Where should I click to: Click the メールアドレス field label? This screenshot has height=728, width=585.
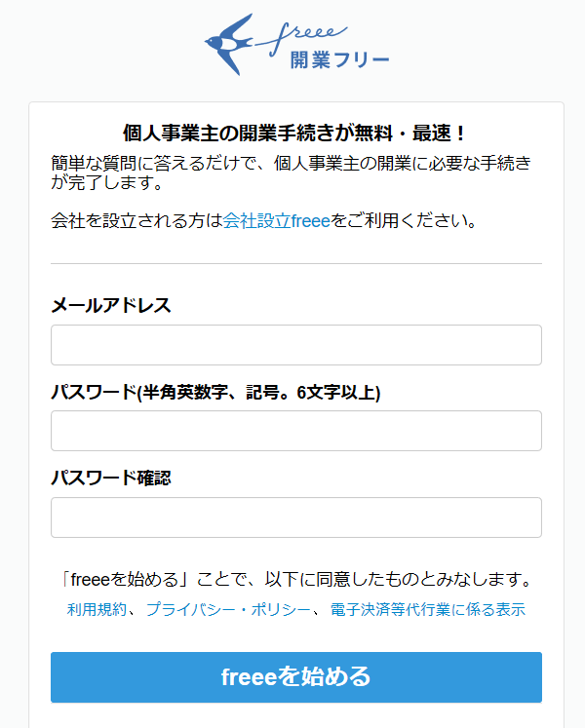pyautogui.click(x=111, y=305)
